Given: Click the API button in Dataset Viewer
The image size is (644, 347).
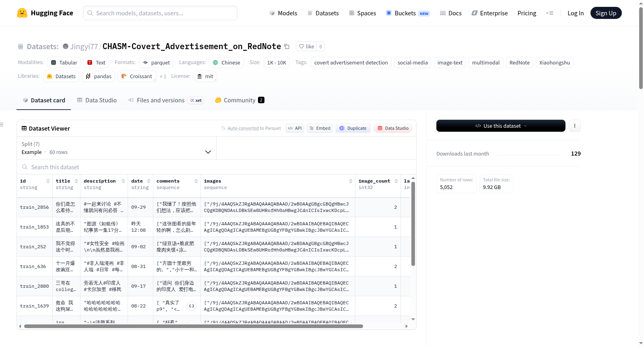Looking at the screenshot, I should pyautogui.click(x=295, y=128).
